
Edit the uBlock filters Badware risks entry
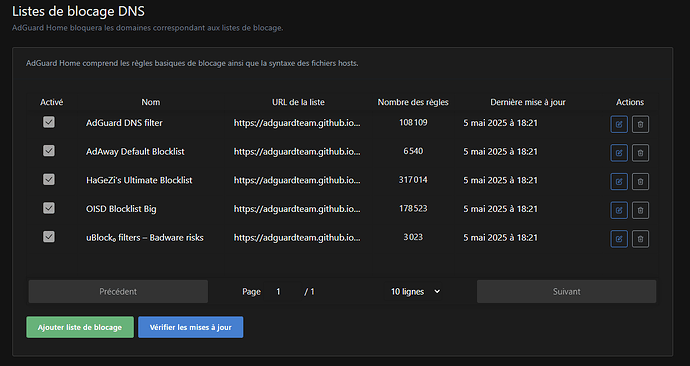click(619, 238)
